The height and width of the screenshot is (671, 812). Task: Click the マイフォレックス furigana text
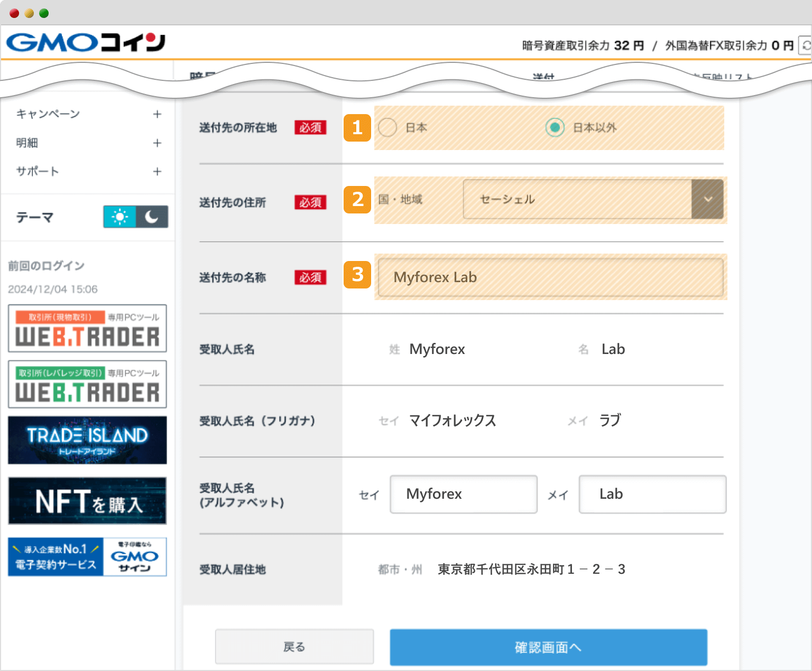point(453,421)
